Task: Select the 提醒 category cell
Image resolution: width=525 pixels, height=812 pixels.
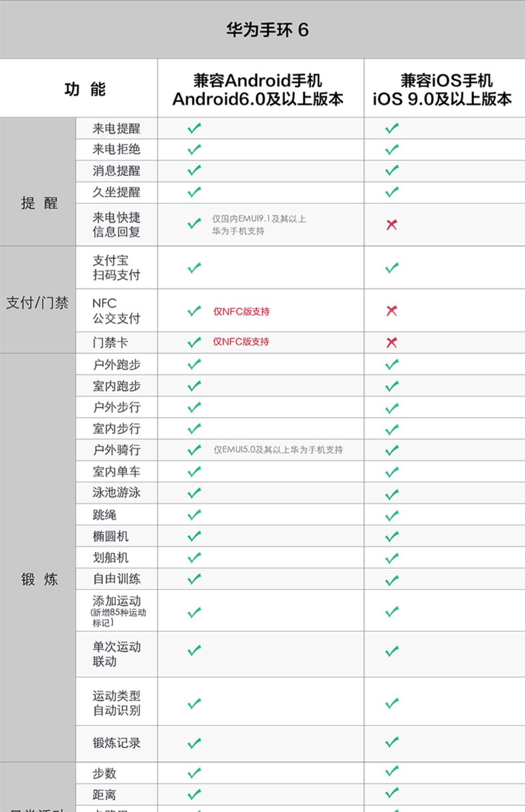Action: point(39,203)
